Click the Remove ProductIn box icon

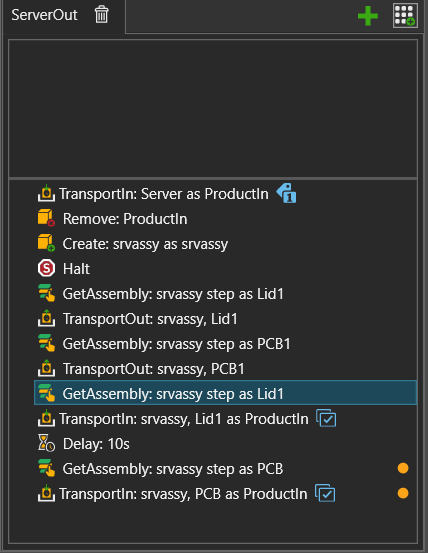pyautogui.click(x=46, y=218)
